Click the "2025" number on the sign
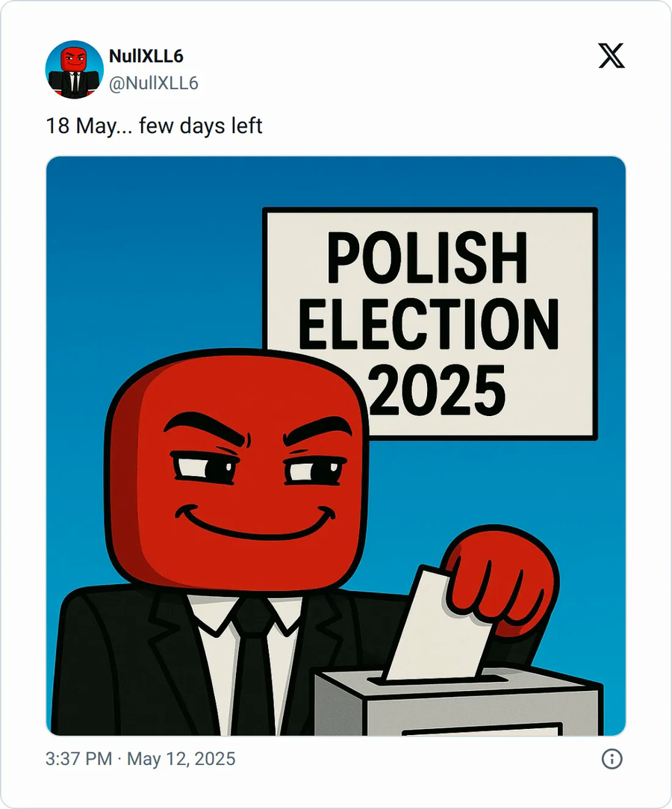Image resolution: width=672 pixels, height=809 pixels. 438,391
